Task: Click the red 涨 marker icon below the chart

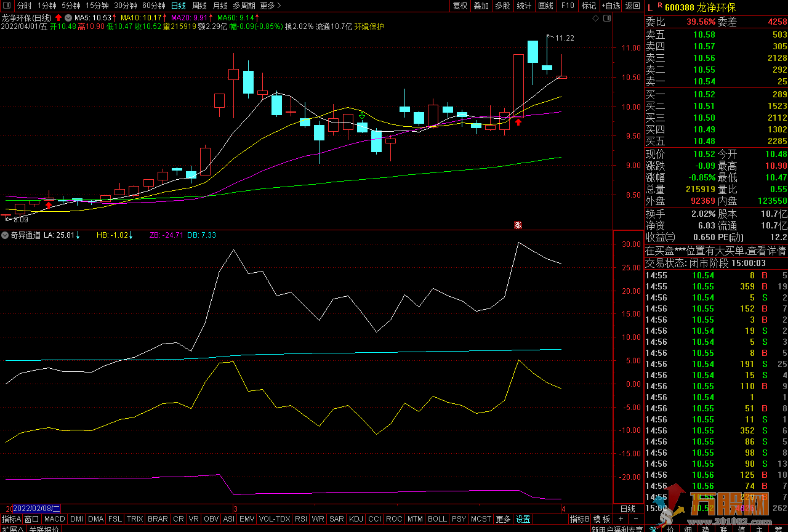Action: [x=518, y=225]
